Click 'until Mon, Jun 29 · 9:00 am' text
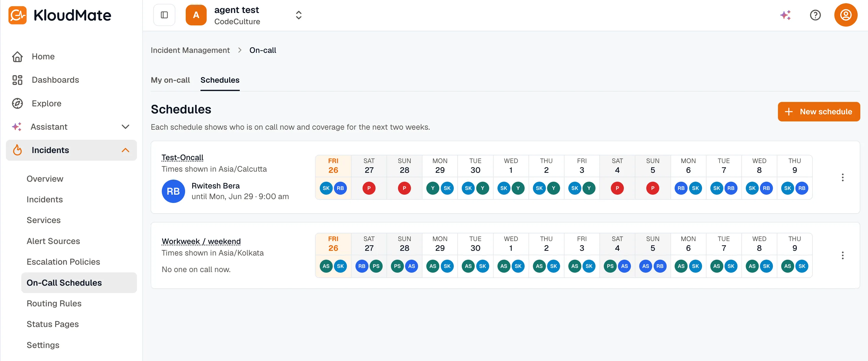 click(x=240, y=196)
